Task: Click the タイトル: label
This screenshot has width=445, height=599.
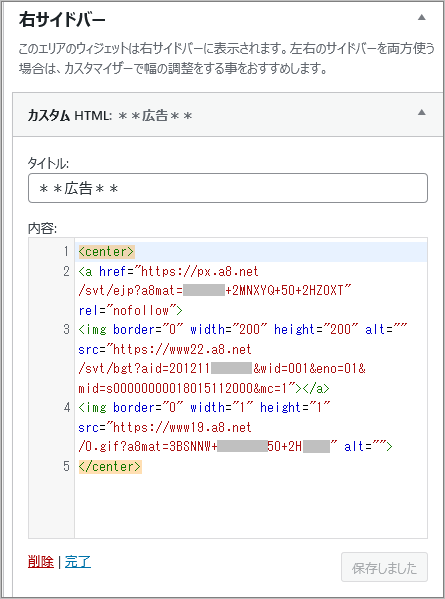Action: tap(48, 164)
